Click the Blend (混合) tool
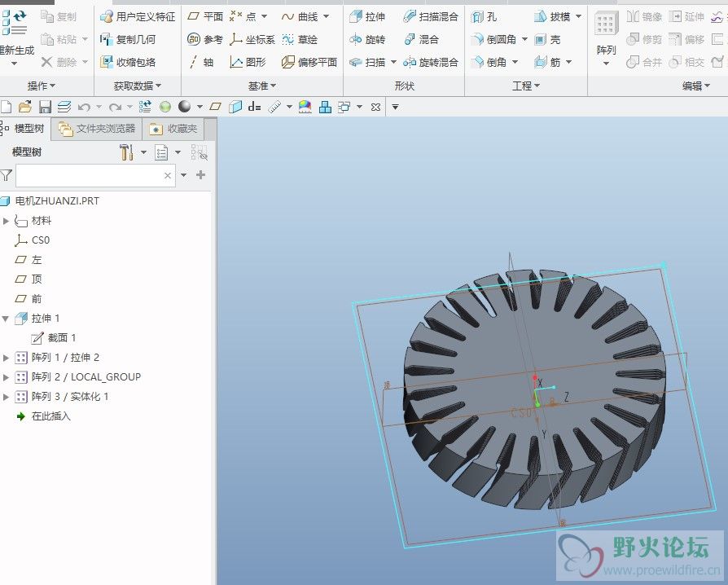 pos(421,39)
